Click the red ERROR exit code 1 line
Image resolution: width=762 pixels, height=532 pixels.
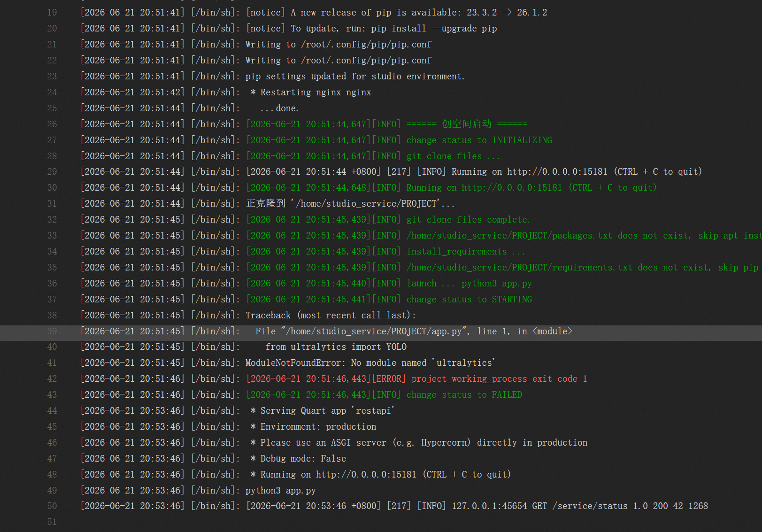point(334,379)
